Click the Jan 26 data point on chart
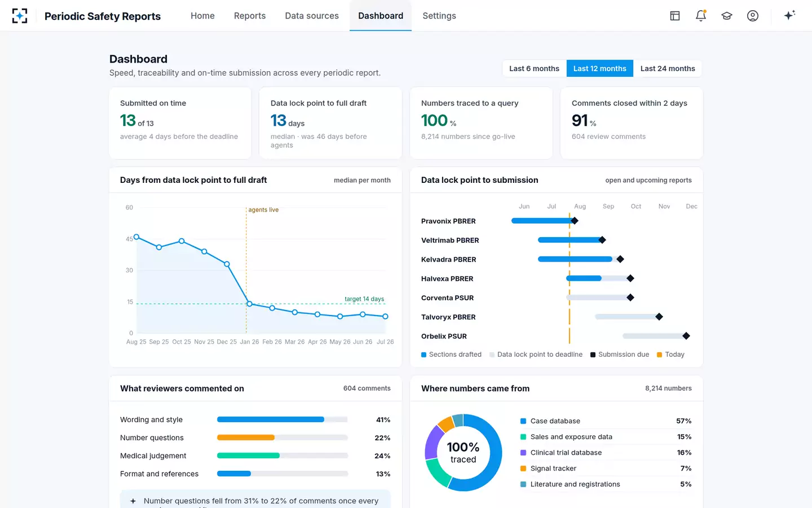 pos(249,304)
